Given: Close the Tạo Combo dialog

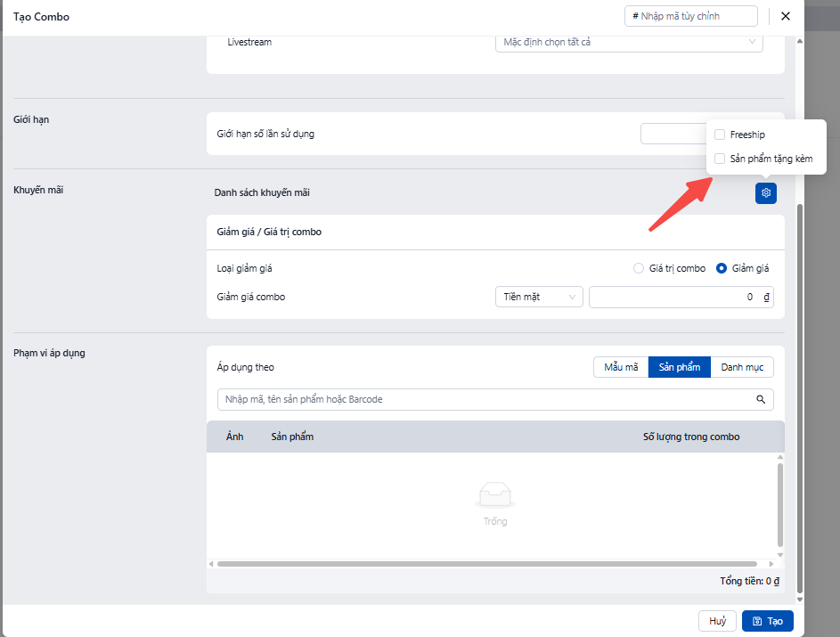Looking at the screenshot, I should 785,16.
